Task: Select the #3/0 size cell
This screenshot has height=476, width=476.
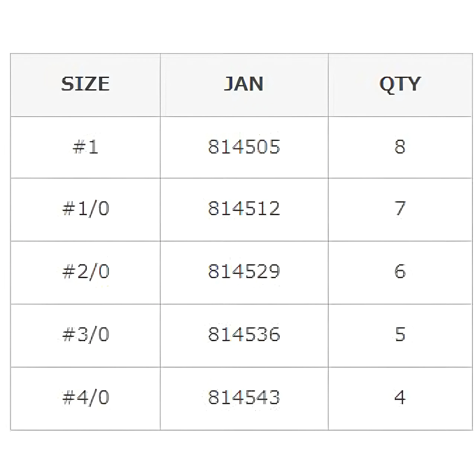Action: point(86,334)
